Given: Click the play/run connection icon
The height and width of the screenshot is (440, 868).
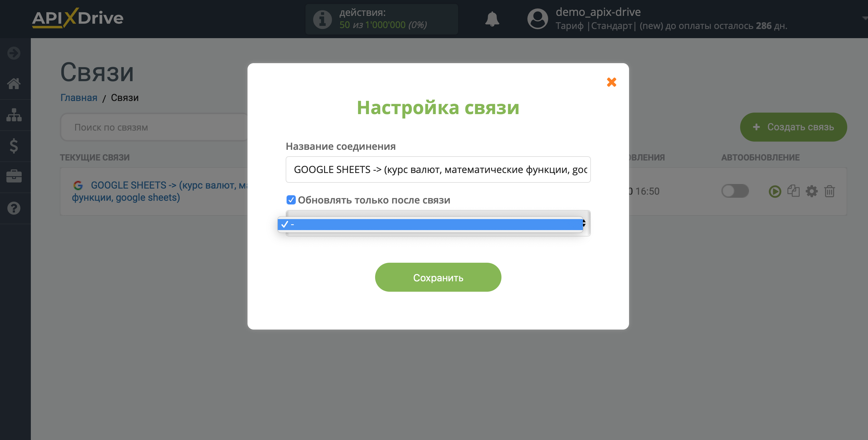Looking at the screenshot, I should pyautogui.click(x=775, y=191).
